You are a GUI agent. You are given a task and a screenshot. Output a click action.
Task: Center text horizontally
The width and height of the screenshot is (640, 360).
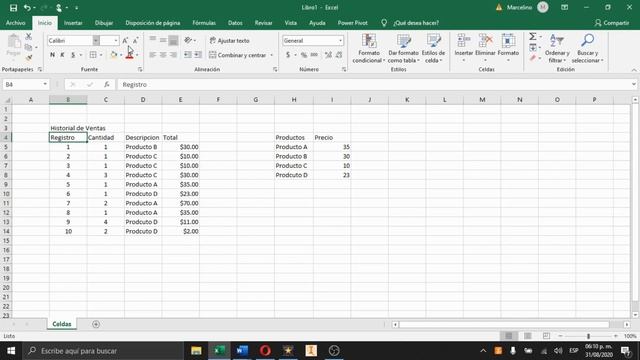(163, 55)
